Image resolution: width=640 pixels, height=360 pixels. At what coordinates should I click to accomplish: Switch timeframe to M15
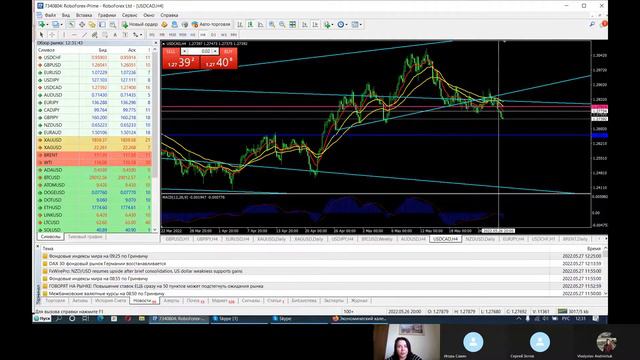click(172, 35)
